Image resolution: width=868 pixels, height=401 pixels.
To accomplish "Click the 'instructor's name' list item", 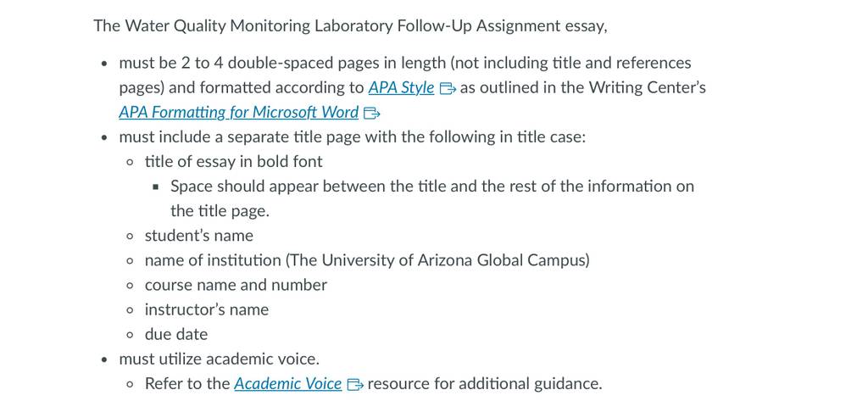I will tap(207, 309).
